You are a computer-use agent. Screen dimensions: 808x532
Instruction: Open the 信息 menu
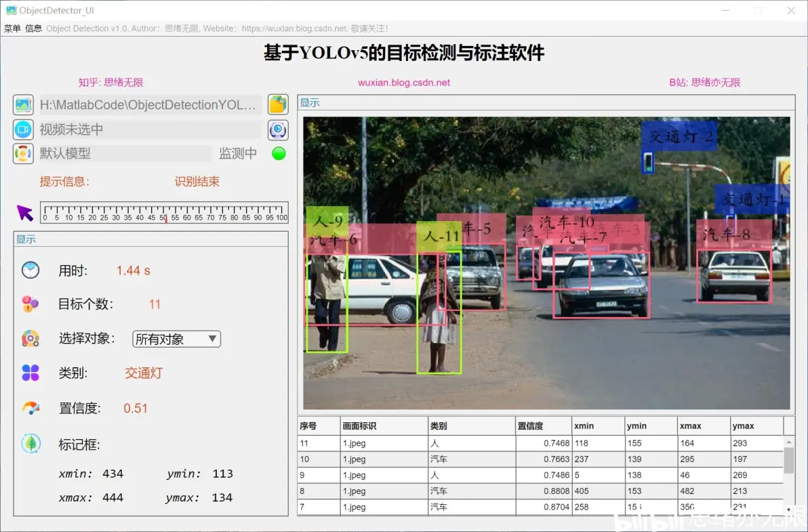[33, 28]
